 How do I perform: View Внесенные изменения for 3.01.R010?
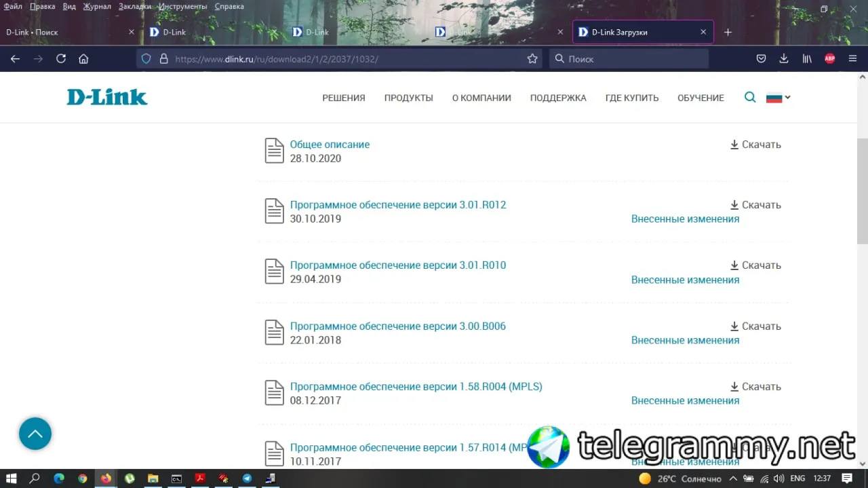(x=685, y=280)
